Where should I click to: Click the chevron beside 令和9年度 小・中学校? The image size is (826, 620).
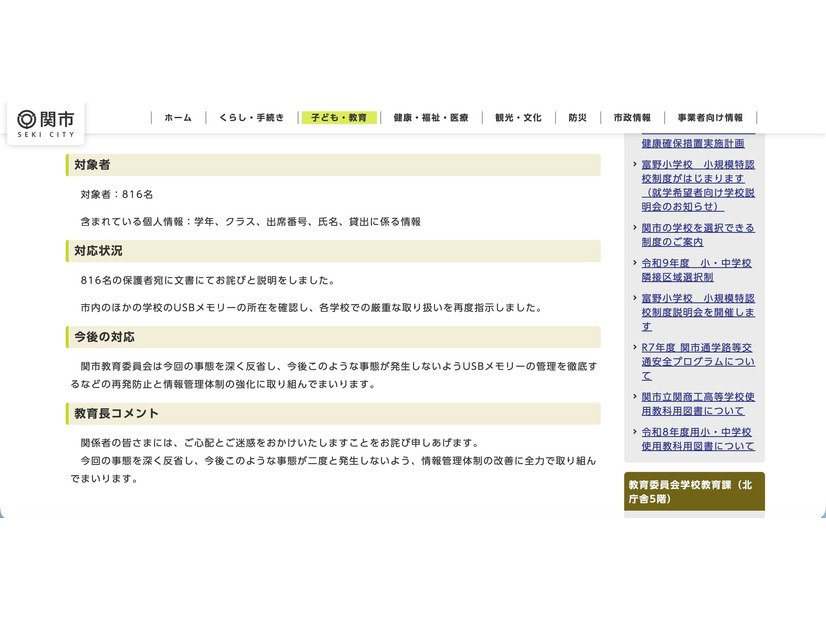click(x=635, y=263)
